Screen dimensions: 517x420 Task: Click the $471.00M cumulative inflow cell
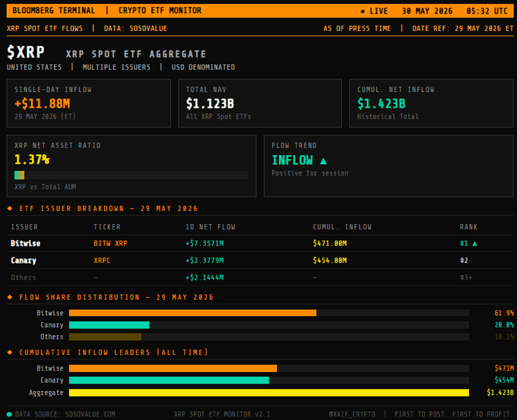tap(330, 244)
